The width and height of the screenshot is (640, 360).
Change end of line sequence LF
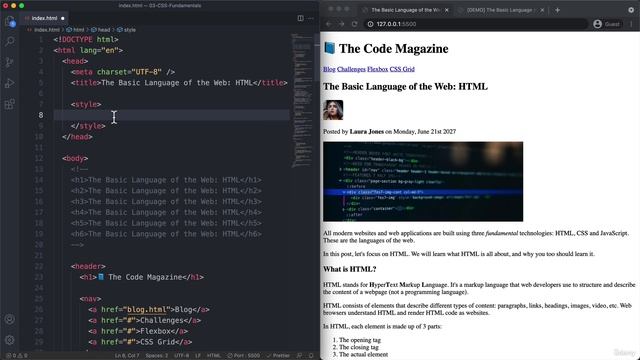(198, 356)
